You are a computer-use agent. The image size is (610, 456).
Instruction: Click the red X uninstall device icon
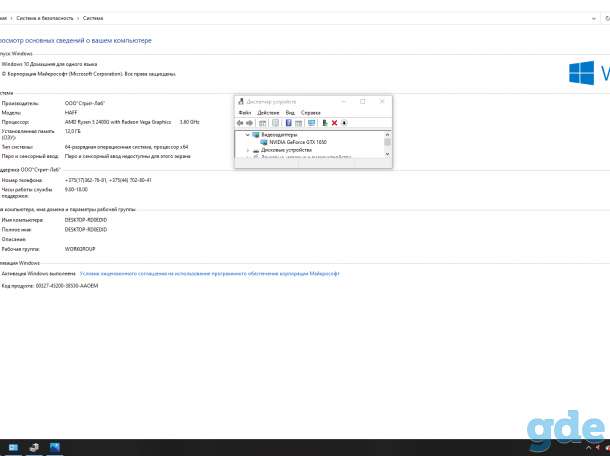pyautogui.click(x=334, y=123)
